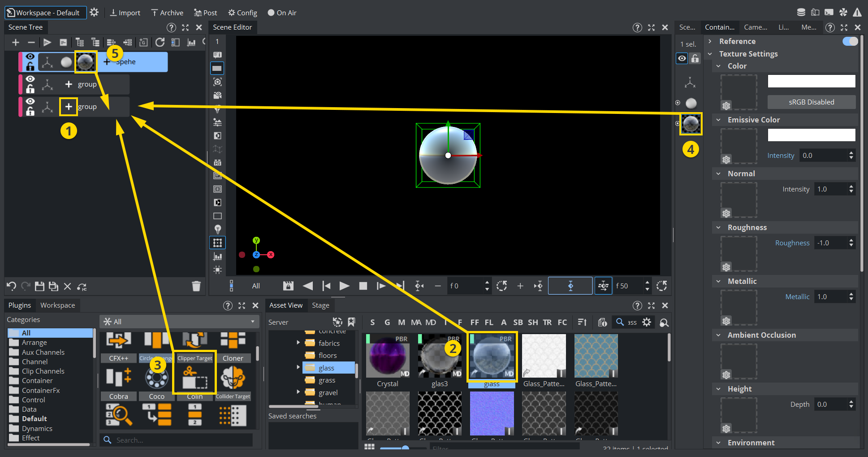Toggle visibility eye of the Spehe container
This screenshot has height=457, width=868.
pos(30,57)
